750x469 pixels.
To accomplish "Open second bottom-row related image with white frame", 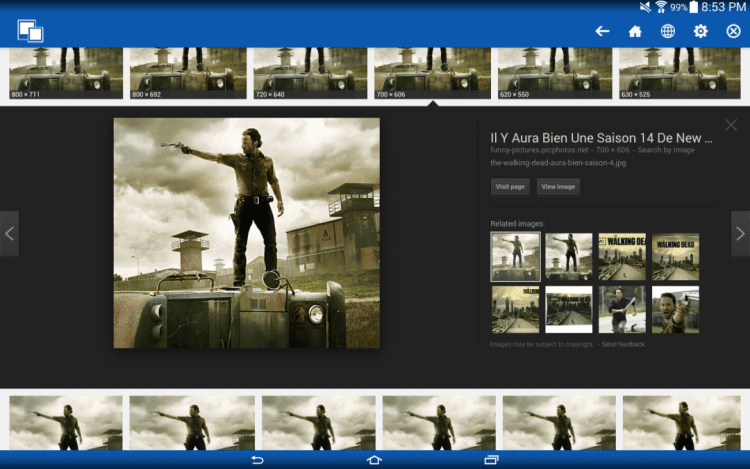I will 569,309.
